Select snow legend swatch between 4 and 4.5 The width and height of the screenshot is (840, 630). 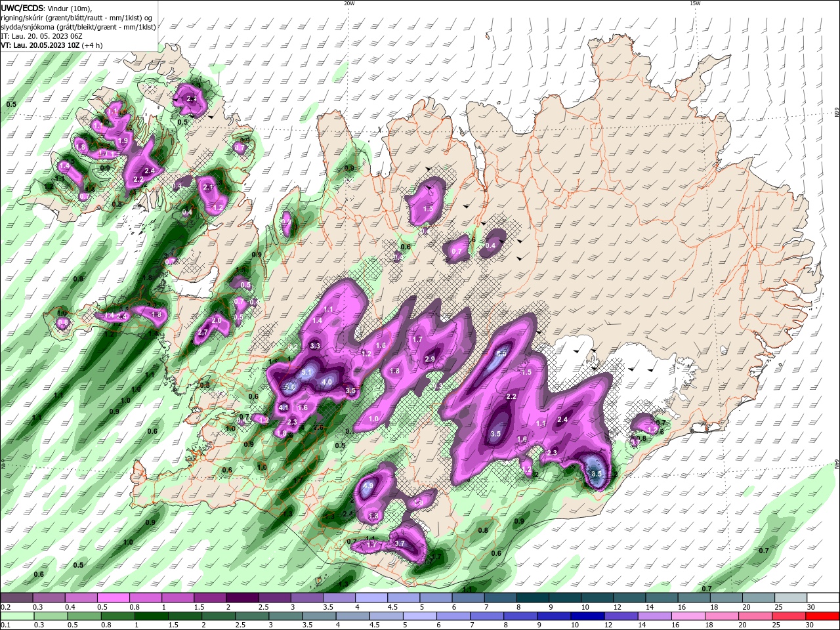[372, 598]
